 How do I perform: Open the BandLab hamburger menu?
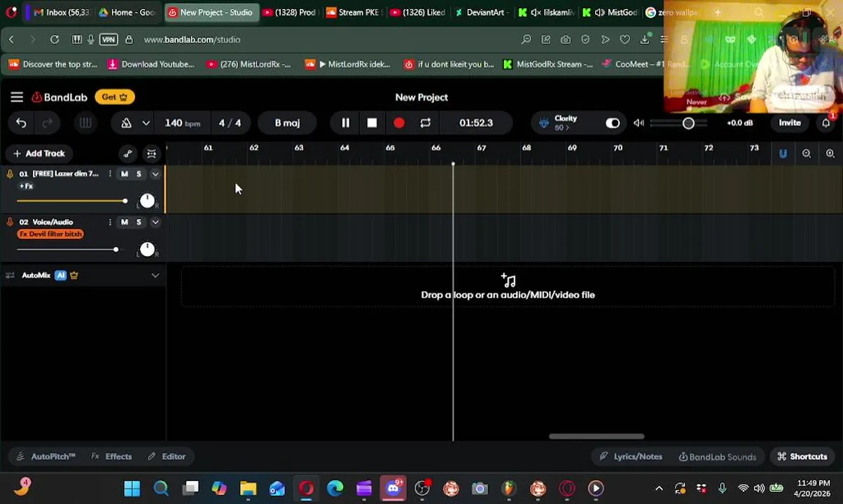pos(17,97)
